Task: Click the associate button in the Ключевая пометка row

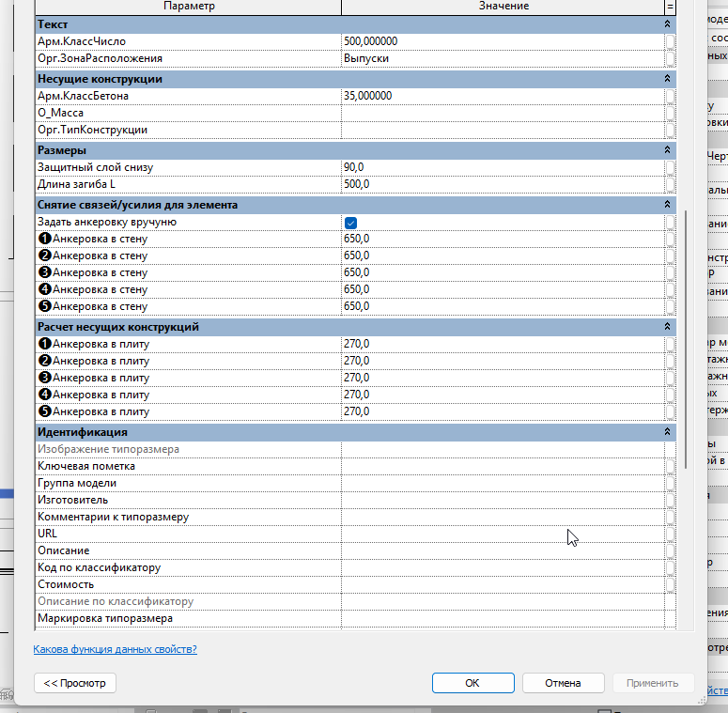Action: coord(670,467)
